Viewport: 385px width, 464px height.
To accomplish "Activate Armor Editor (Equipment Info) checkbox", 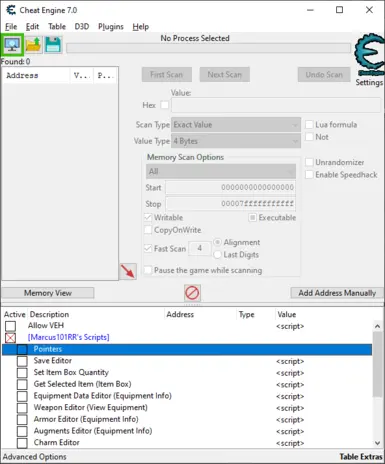I will (x=22, y=419).
